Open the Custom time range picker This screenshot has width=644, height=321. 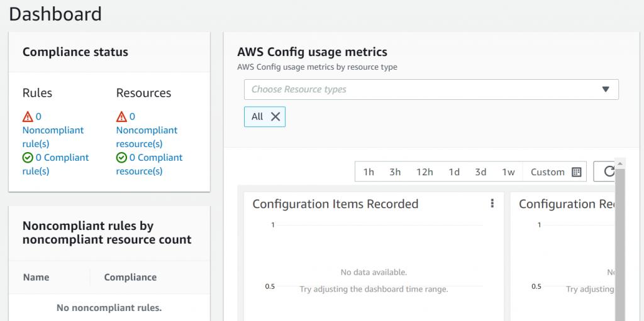[555, 172]
